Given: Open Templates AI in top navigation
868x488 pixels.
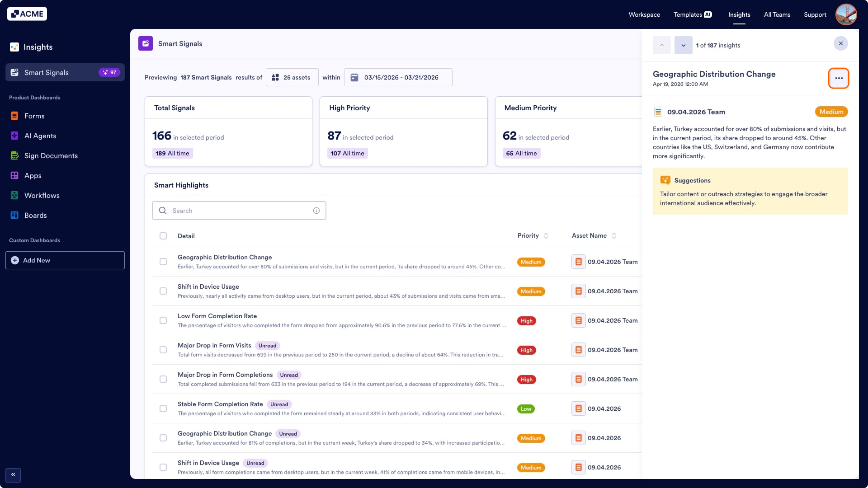Looking at the screenshot, I should pos(693,14).
